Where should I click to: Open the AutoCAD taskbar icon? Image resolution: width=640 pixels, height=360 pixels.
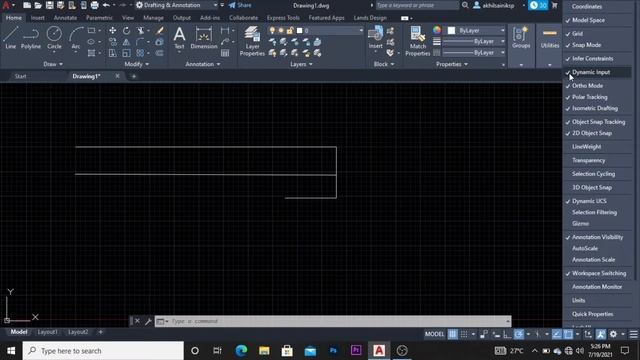pos(379,351)
